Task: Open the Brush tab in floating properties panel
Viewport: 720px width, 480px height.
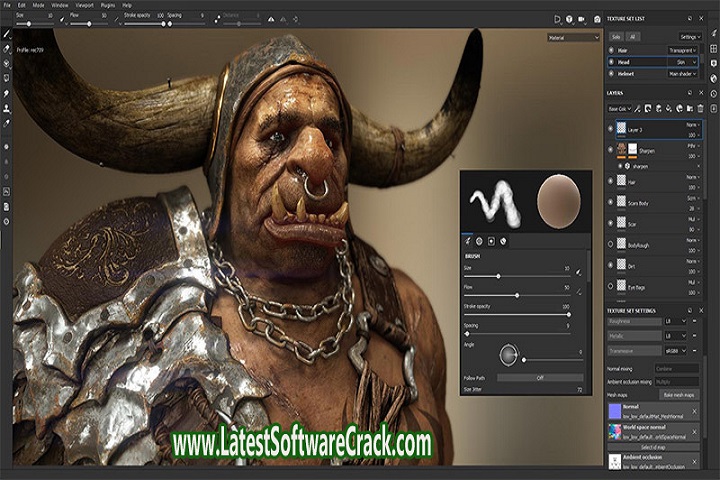Action: 467,241
